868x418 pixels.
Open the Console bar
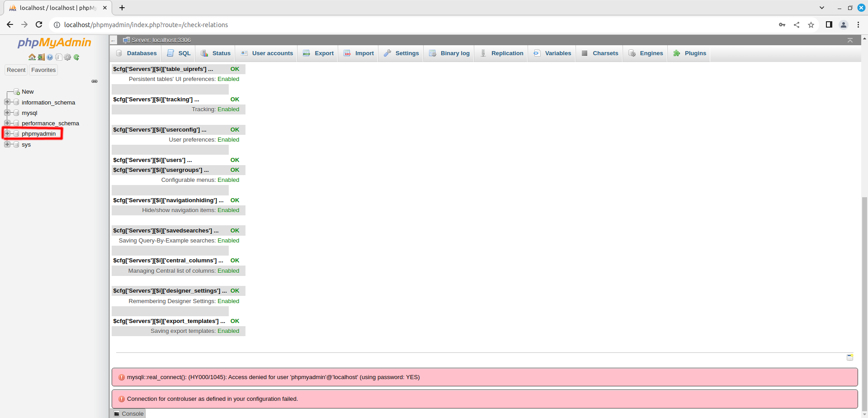(x=128, y=413)
